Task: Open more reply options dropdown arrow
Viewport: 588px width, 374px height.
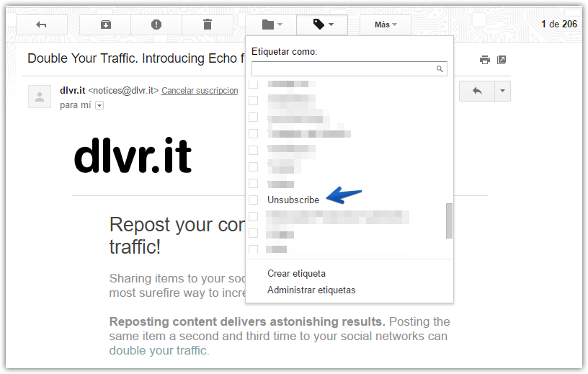Action: tap(502, 91)
